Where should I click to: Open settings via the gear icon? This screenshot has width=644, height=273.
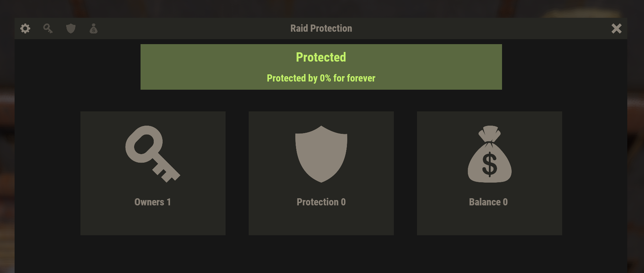[25, 28]
